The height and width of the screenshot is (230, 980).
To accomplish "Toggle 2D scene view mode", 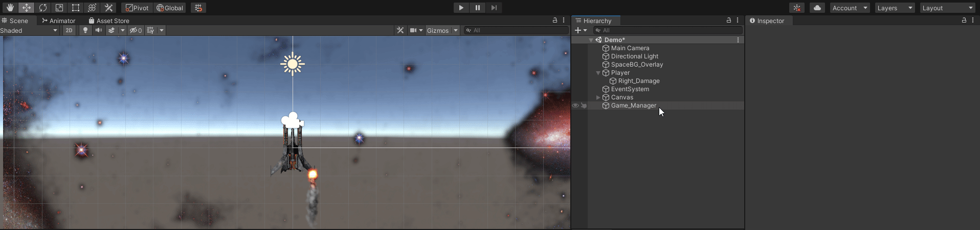I will (x=69, y=30).
